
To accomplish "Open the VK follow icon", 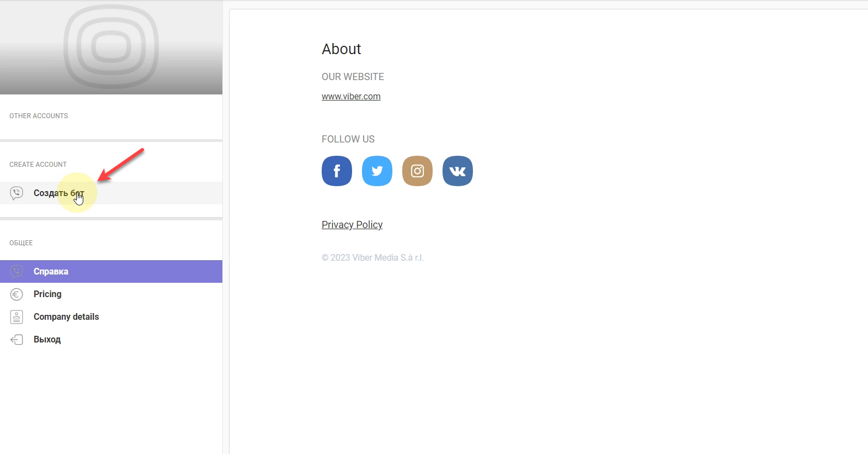I will coord(457,171).
